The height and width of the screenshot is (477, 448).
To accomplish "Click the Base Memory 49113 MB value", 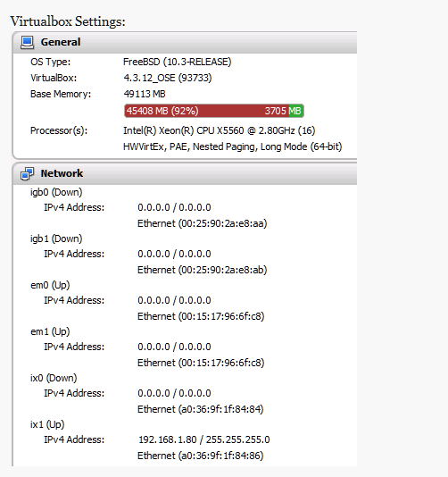I will [145, 94].
